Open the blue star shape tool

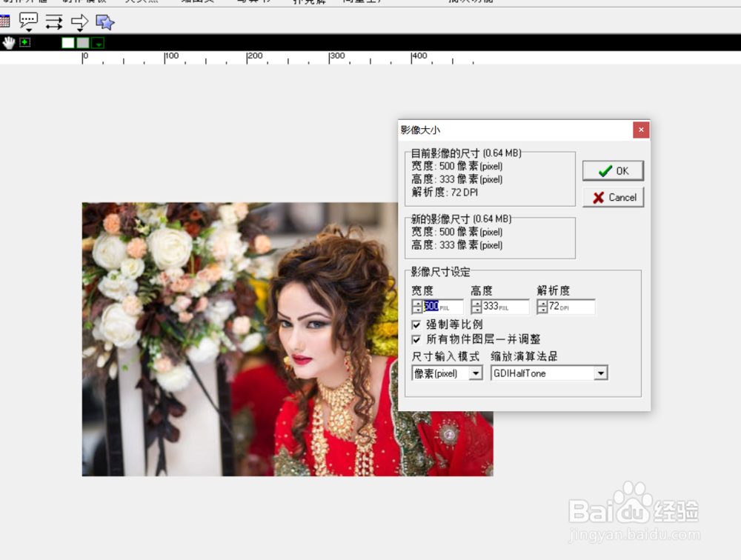(x=104, y=21)
